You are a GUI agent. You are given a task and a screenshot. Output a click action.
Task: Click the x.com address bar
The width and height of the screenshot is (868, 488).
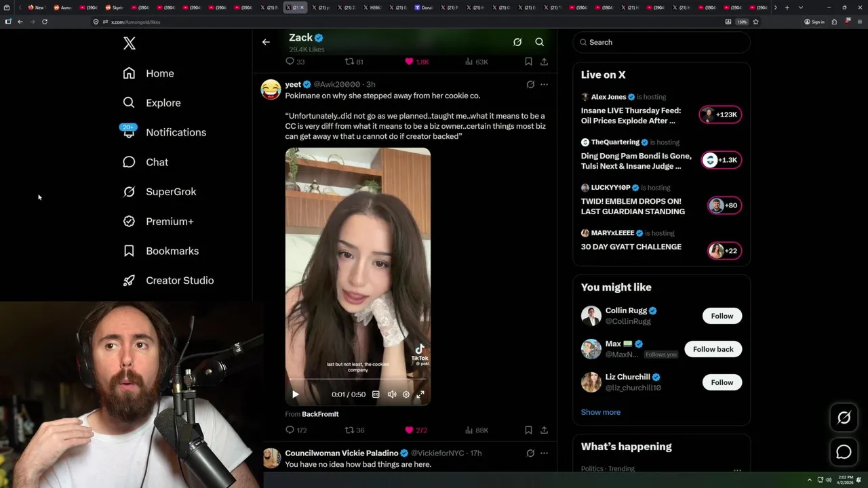(407, 22)
